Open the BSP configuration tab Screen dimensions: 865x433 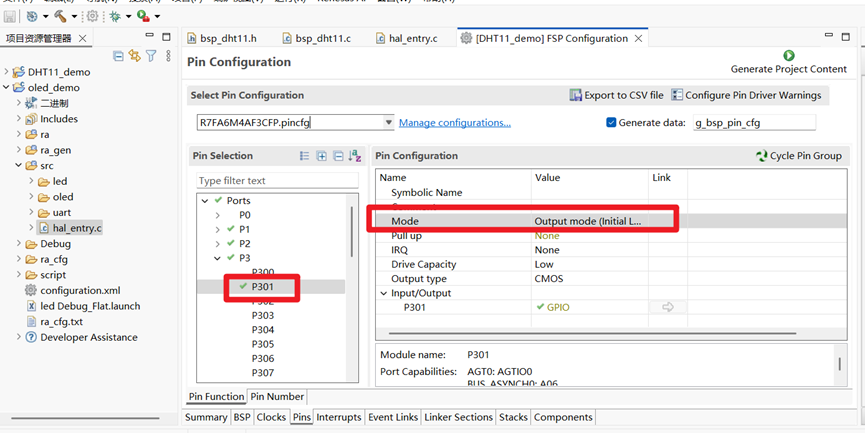(x=242, y=417)
